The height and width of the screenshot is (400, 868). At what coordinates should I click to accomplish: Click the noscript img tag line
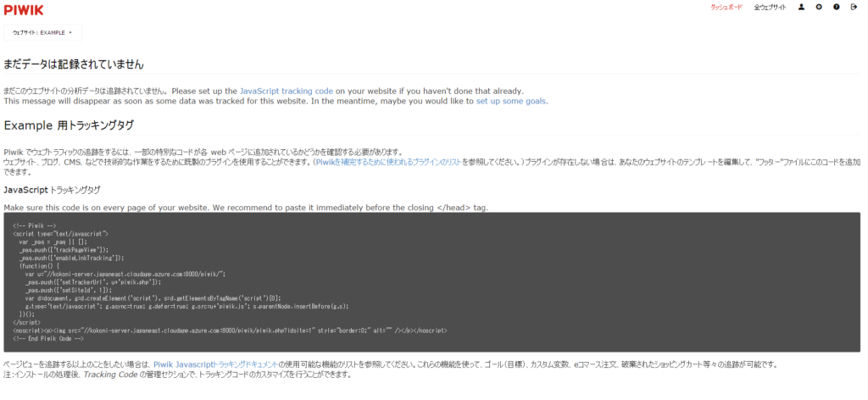[x=230, y=331]
